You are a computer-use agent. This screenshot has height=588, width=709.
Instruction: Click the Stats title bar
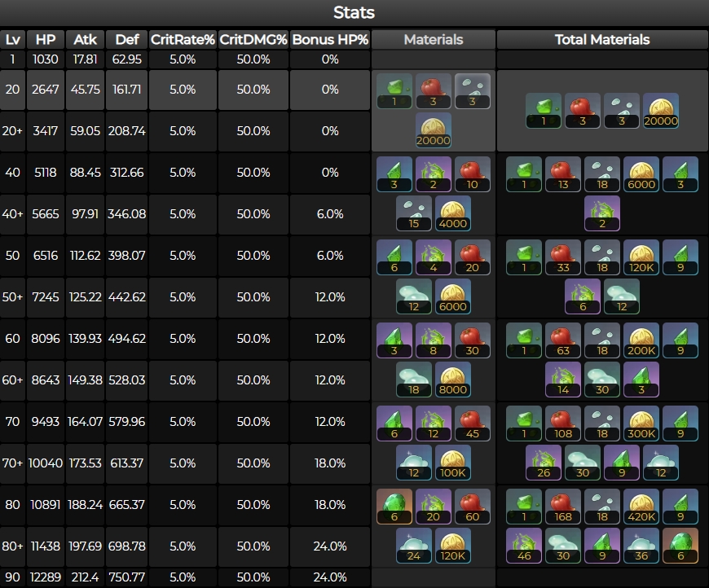(x=354, y=13)
